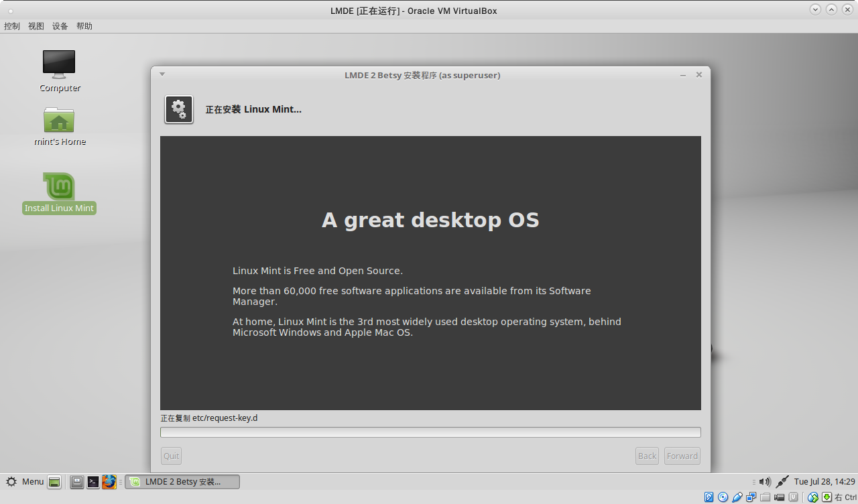The height and width of the screenshot is (504, 858).
Task: Click the VirtualBox mouse integration status icon
Action: pos(813,497)
